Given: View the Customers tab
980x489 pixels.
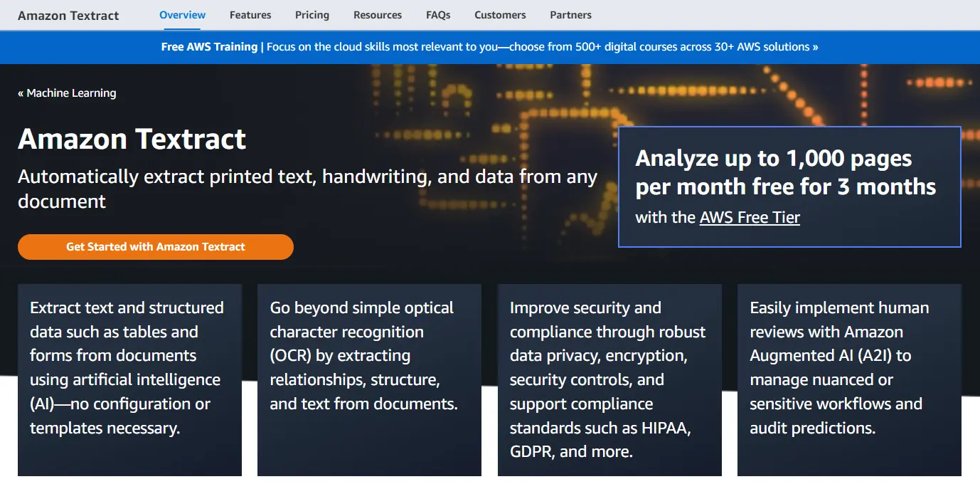Looking at the screenshot, I should [500, 14].
